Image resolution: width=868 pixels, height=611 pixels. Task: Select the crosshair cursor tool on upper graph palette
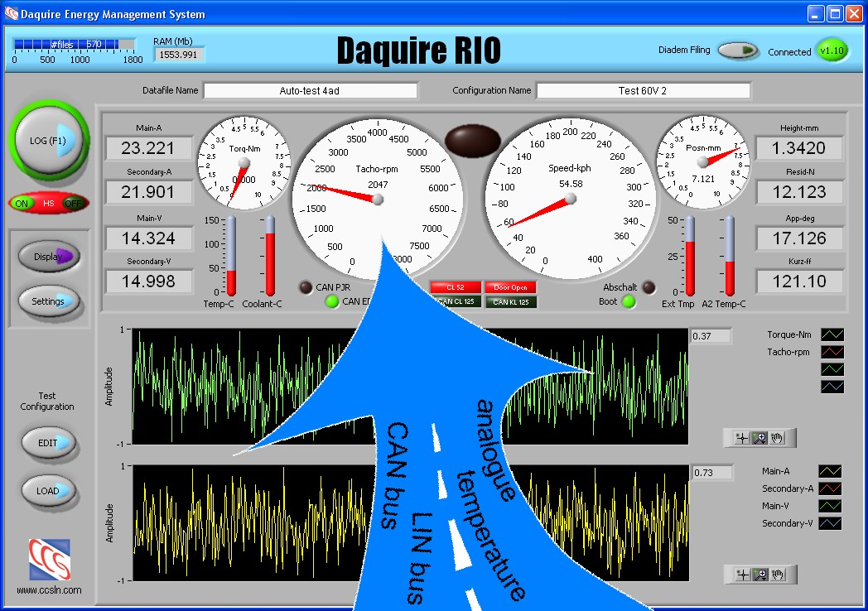[742, 437]
